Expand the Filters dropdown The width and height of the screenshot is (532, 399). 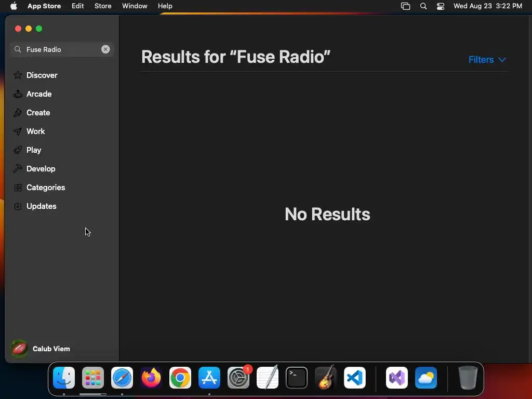click(x=487, y=60)
